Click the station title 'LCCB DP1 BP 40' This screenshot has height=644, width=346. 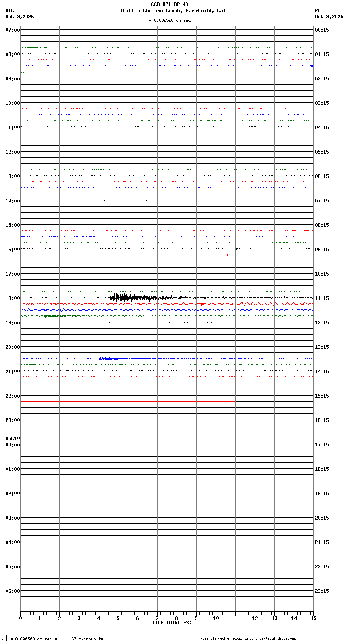(168, 4)
